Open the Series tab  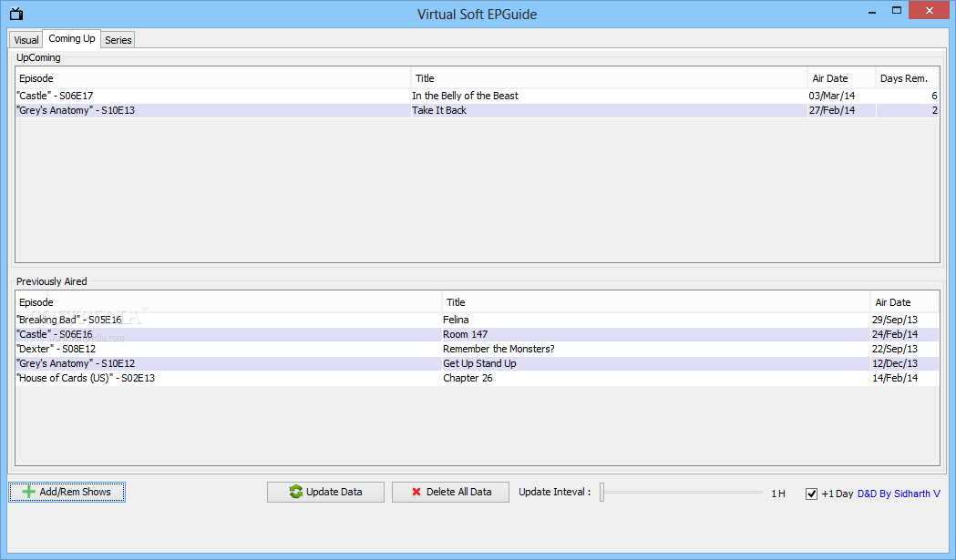[118, 39]
